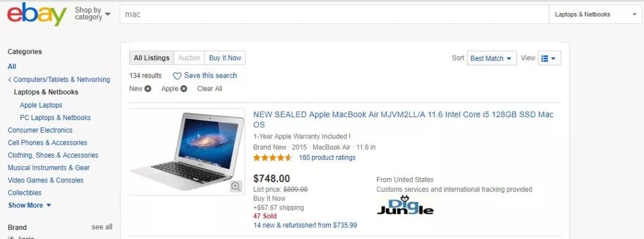Select Apple Laptops subcategory

[x=41, y=105]
